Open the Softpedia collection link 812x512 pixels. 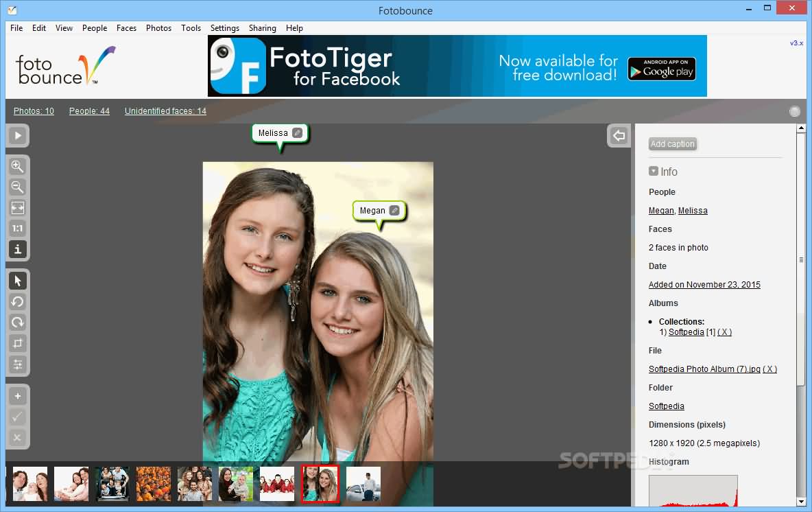coord(686,332)
